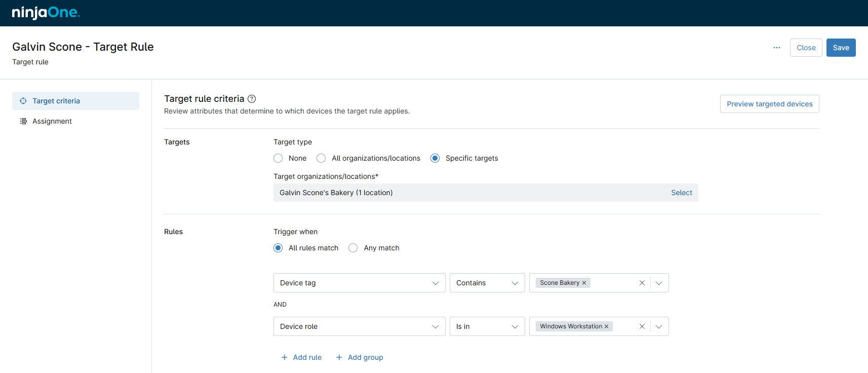Select the None target type radio

(278, 158)
